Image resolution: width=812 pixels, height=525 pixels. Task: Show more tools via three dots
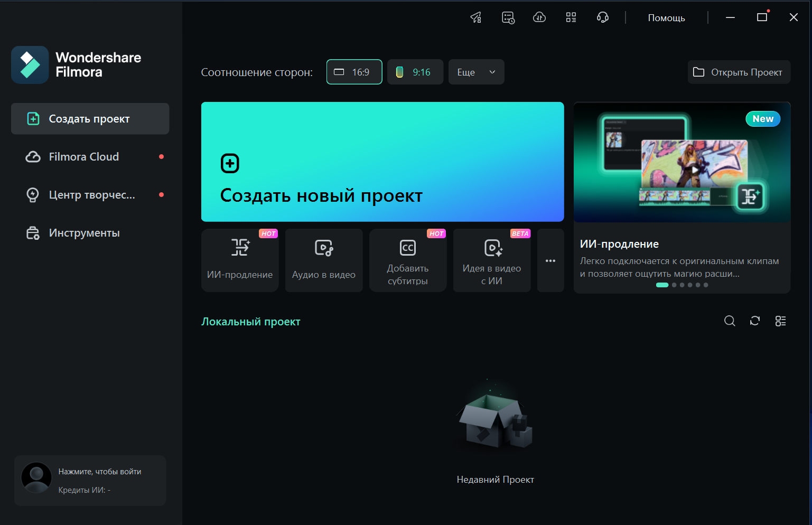(550, 260)
